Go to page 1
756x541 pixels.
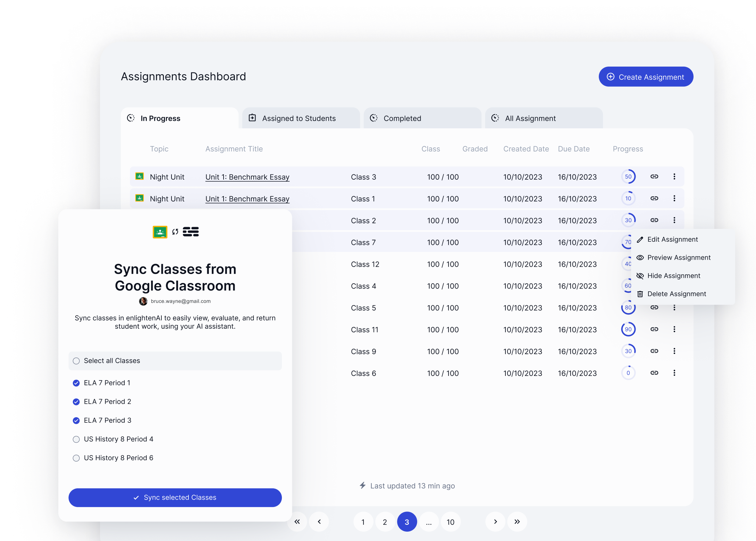[x=363, y=522]
